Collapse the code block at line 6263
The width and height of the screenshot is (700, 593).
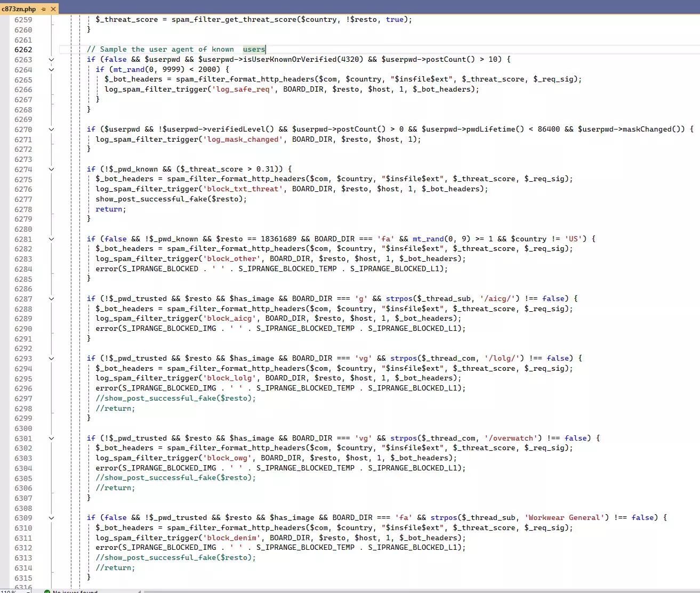pos(51,60)
